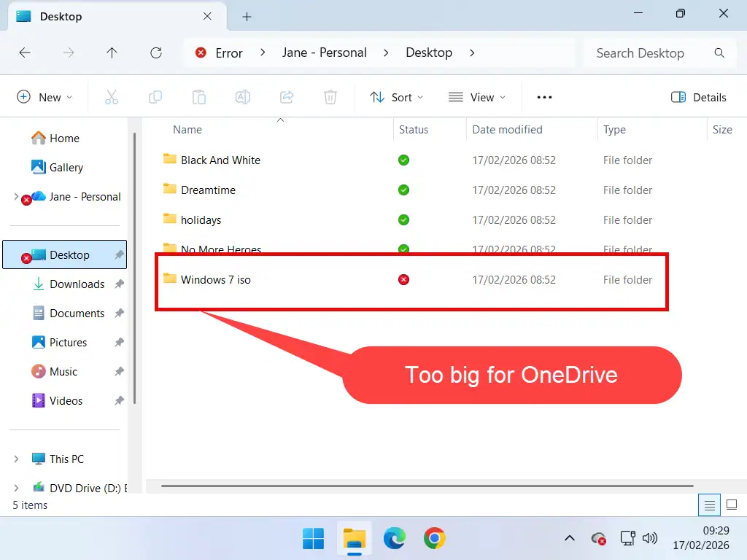Open the New item dropdown

44,96
